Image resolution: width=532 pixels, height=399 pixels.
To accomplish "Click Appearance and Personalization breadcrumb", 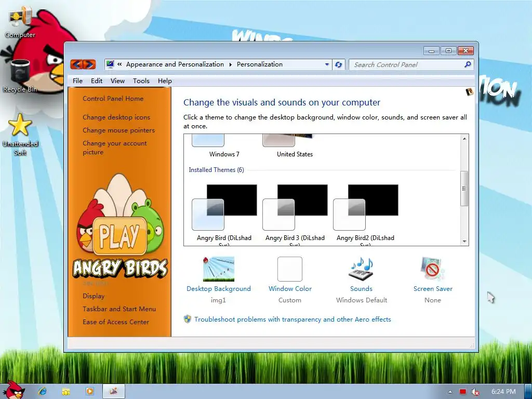I will 175,64.
